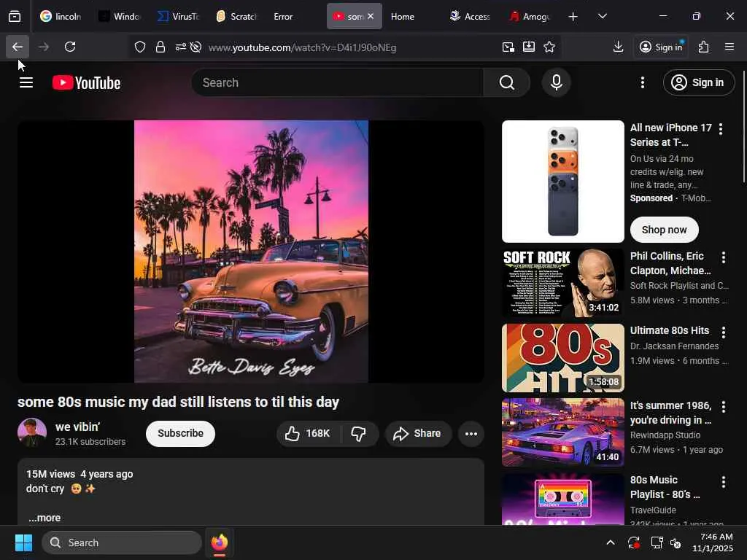747x560 pixels.
Task: Go to YouTube home via logo
Action: click(x=86, y=83)
